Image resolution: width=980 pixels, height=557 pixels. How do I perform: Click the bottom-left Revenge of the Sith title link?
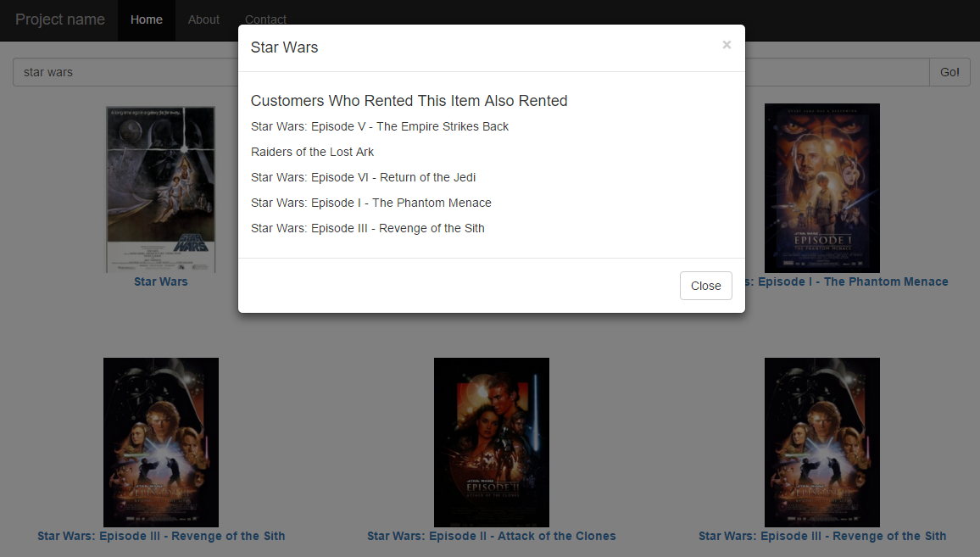(x=161, y=537)
